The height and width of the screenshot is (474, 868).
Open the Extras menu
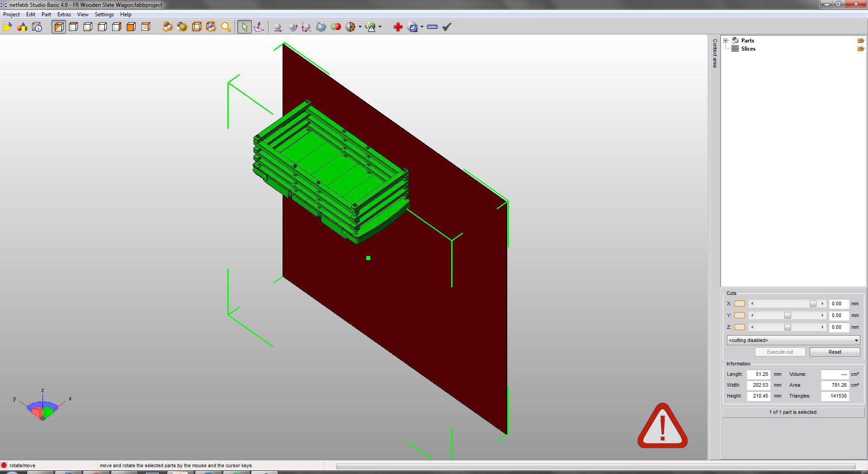tap(64, 14)
